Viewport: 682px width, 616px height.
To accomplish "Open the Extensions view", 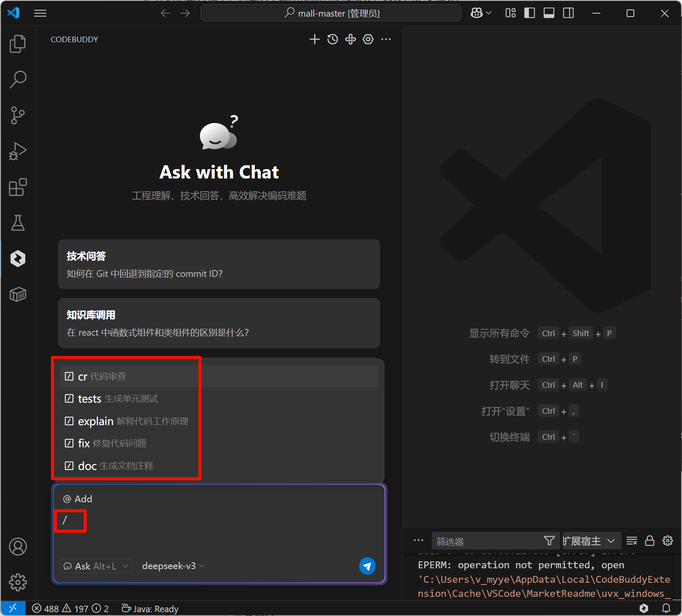I will (17, 187).
